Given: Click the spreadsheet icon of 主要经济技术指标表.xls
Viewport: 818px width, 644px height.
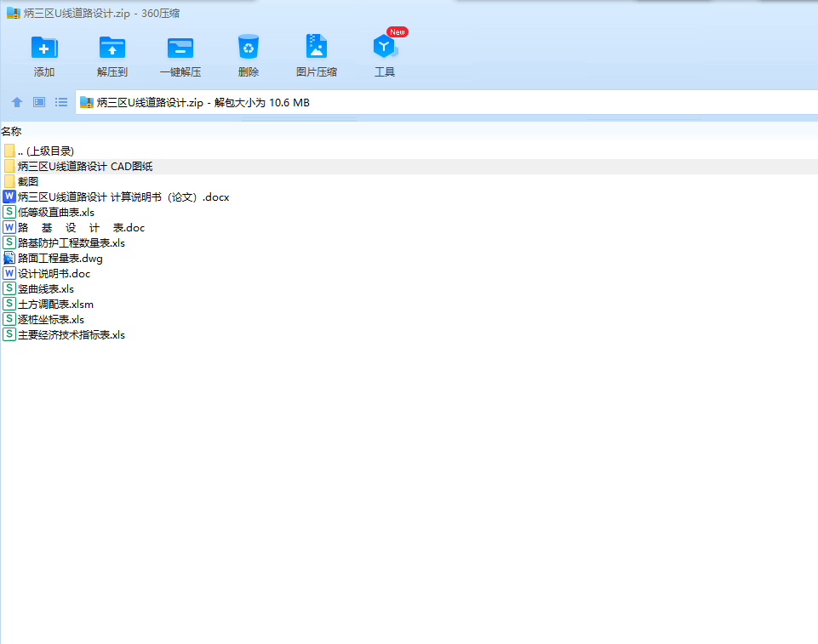Looking at the screenshot, I should coord(9,334).
